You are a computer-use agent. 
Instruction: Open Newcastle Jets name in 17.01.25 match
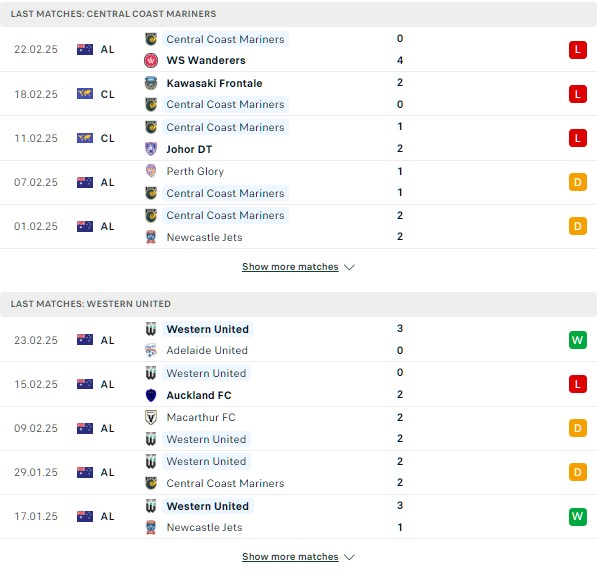pos(204,527)
